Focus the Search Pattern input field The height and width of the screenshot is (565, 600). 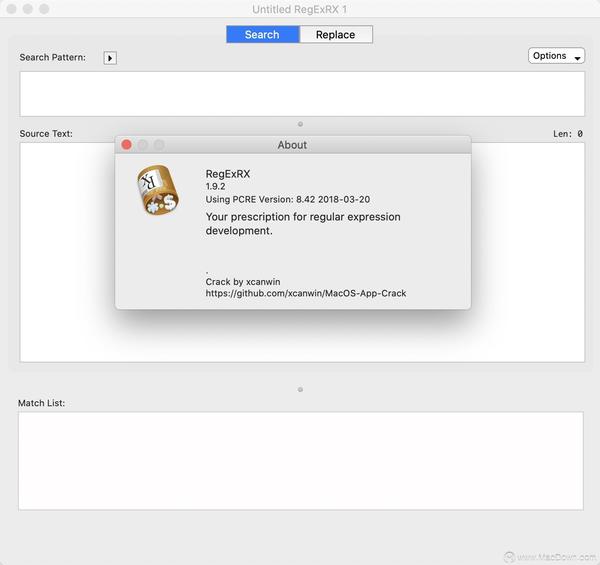pos(302,94)
